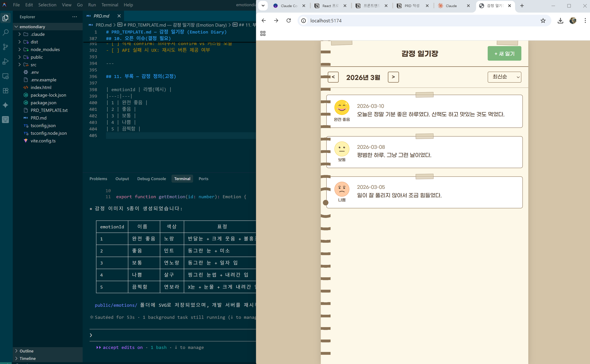Open Explorer more actions ellipsis
The image size is (590, 364).
click(75, 17)
